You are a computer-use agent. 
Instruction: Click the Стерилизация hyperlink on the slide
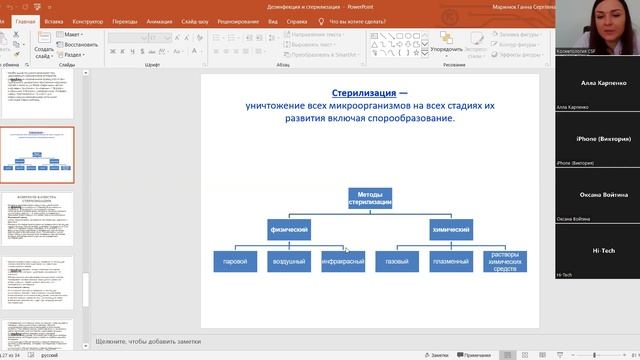364,93
